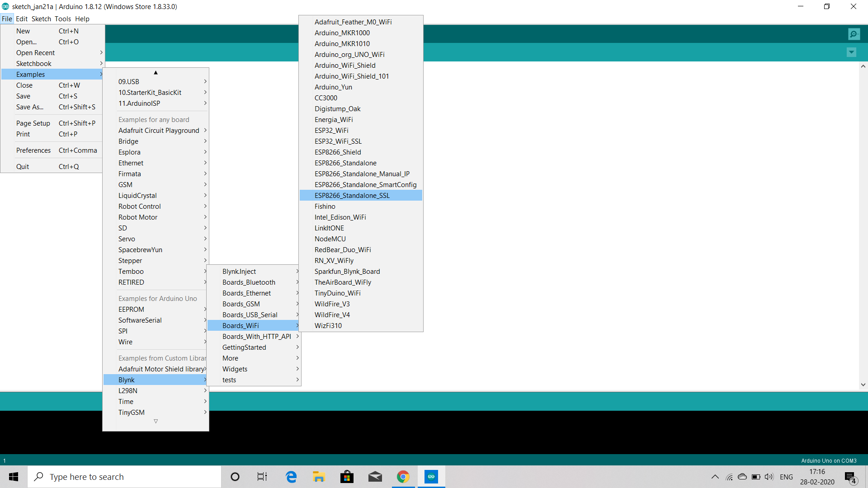
Task: Open the Tools menu
Action: tap(63, 19)
